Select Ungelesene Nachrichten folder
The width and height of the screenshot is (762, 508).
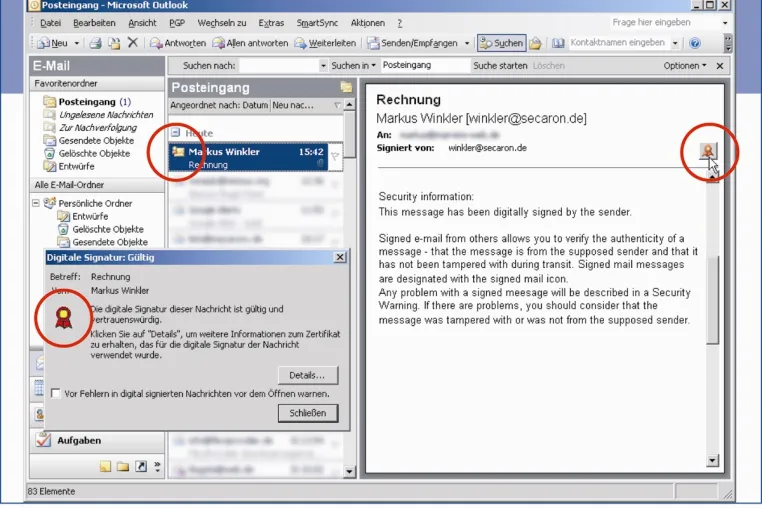pyautogui.click(x=99, y=115)
